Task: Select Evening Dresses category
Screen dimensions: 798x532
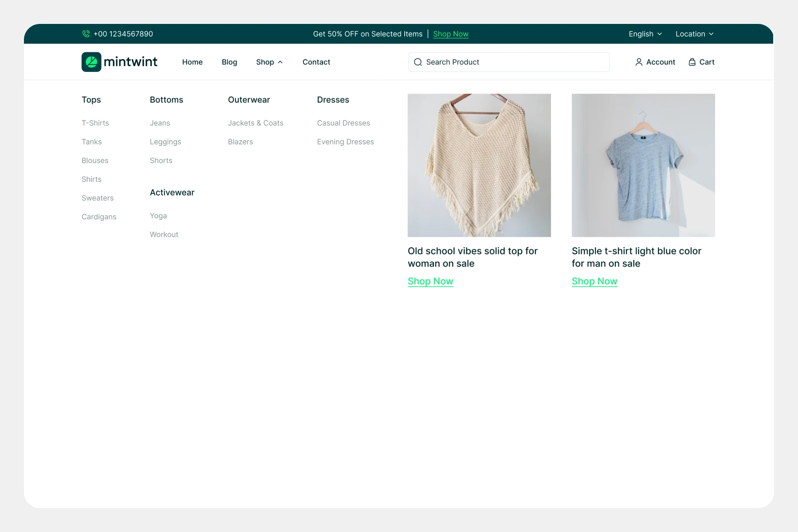Action: point(345,142)
